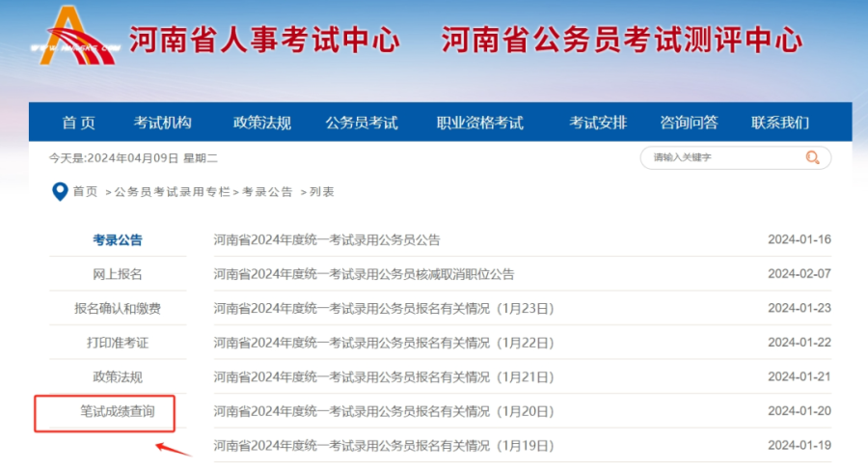This screenshot has height=472, width=868.
Task: Click the blue location pin icon
Action: (59, 191)
